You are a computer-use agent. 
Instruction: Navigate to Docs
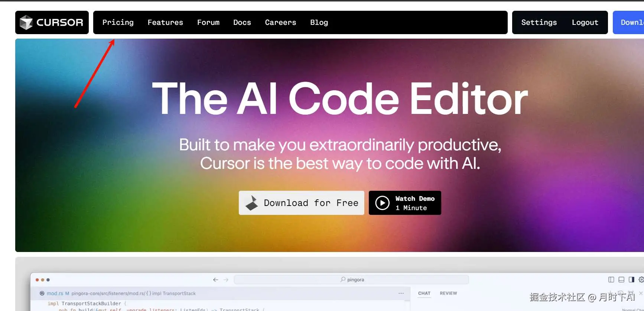pos(242,22)
